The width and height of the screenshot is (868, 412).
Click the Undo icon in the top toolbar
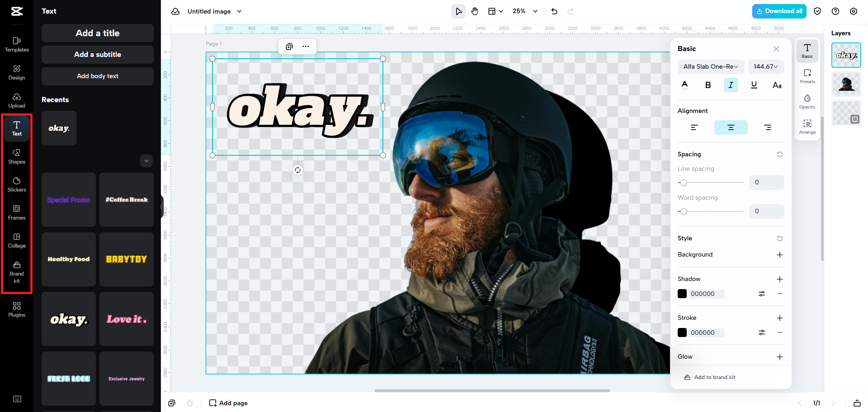point(554,11)
